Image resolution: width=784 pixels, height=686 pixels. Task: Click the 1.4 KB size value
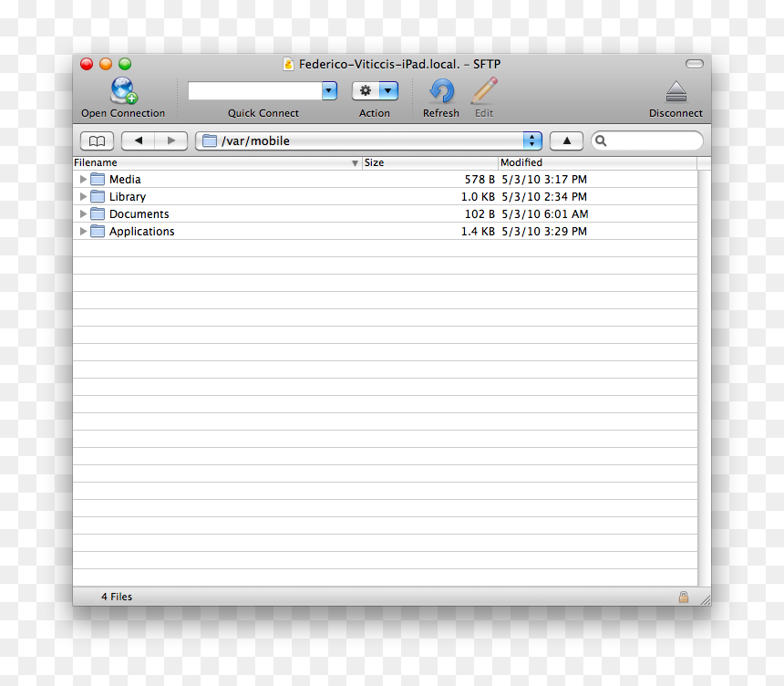tap(478, 231)
